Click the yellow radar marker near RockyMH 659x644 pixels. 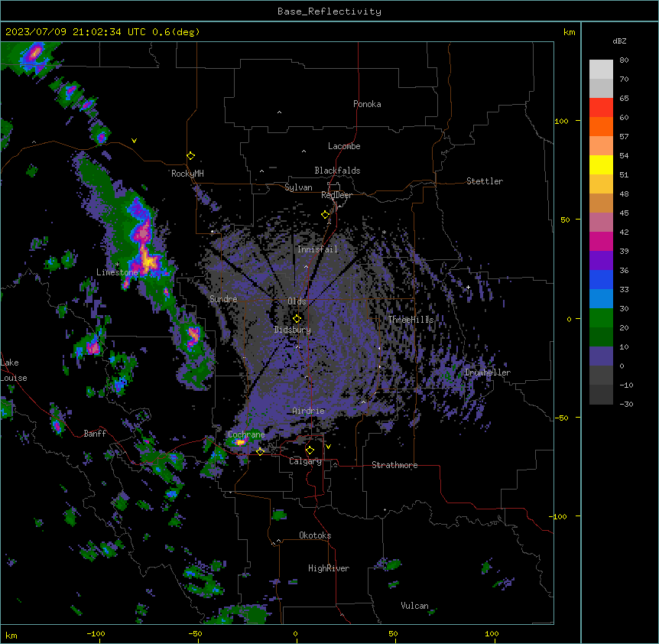[x=190, y=156]
